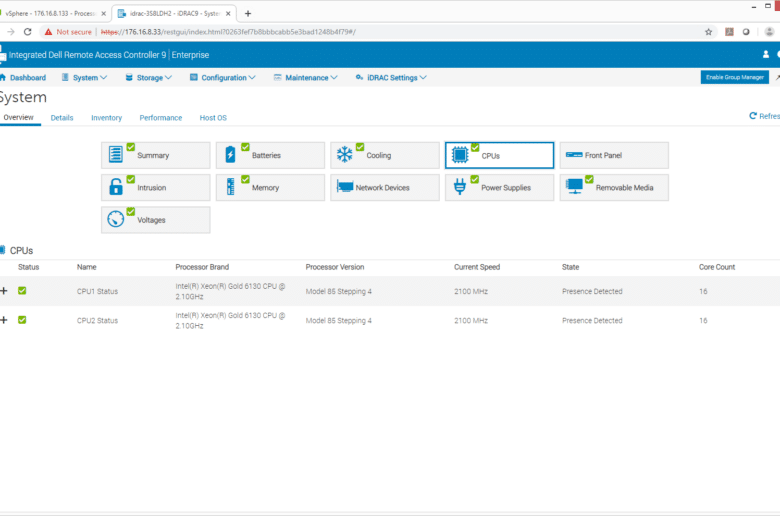Click the State column header
This screenshot has height=516, width=780.
pyautogui.click(x=571, y=267)
